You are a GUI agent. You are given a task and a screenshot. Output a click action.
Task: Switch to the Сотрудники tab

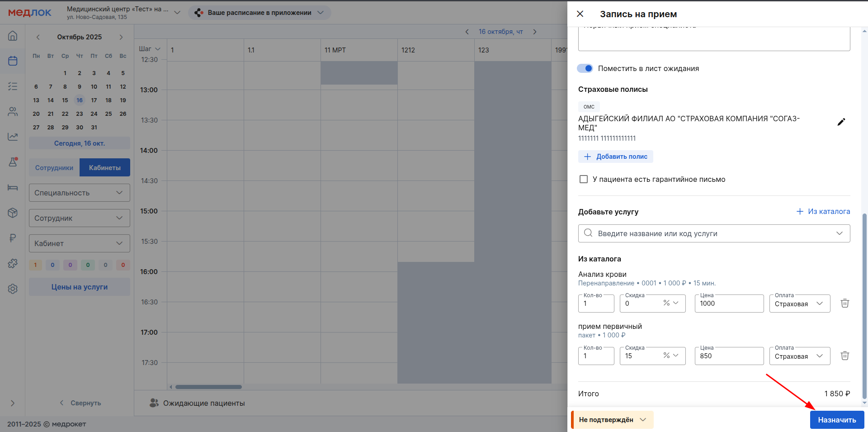click(54, 168)
